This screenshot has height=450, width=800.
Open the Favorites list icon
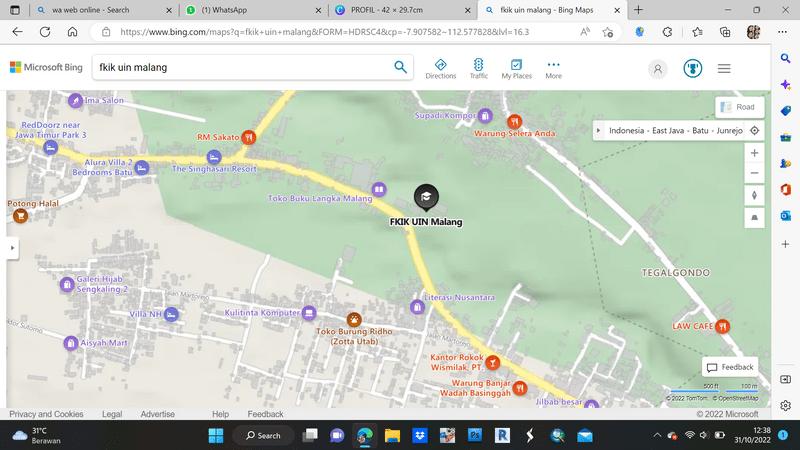point(697,32)
